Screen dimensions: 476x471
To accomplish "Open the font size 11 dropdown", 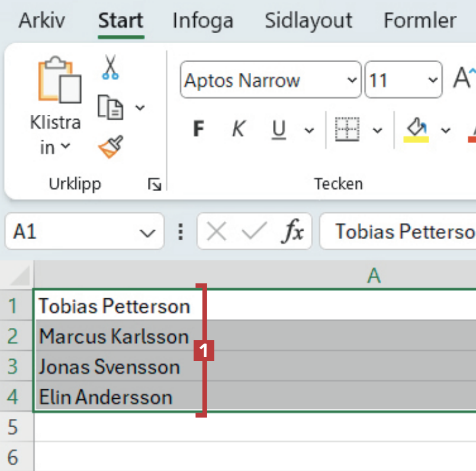I will (x=433, y=80).
